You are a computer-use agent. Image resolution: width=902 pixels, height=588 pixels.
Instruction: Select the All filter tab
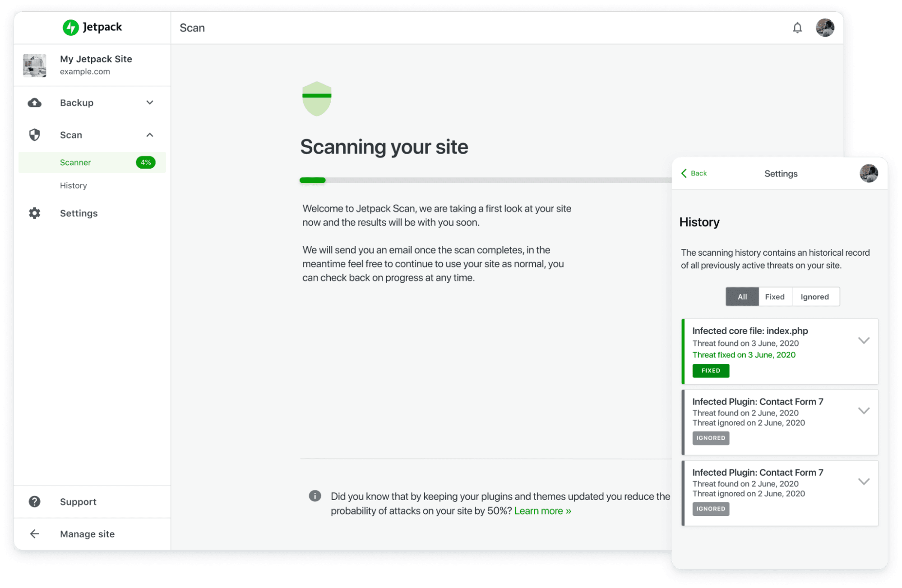(742, 297)
